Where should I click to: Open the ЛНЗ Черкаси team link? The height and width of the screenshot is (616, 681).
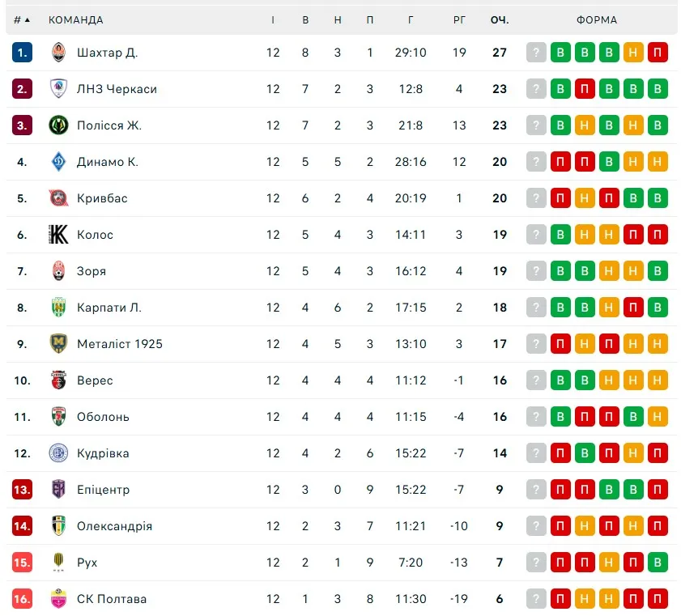pos(117,89)
